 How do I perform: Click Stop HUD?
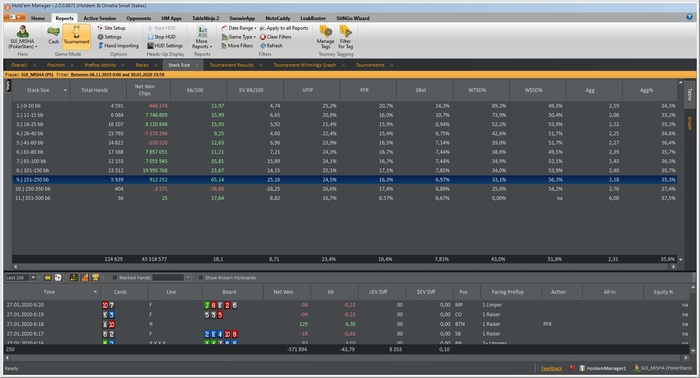[x=161, y=37]
